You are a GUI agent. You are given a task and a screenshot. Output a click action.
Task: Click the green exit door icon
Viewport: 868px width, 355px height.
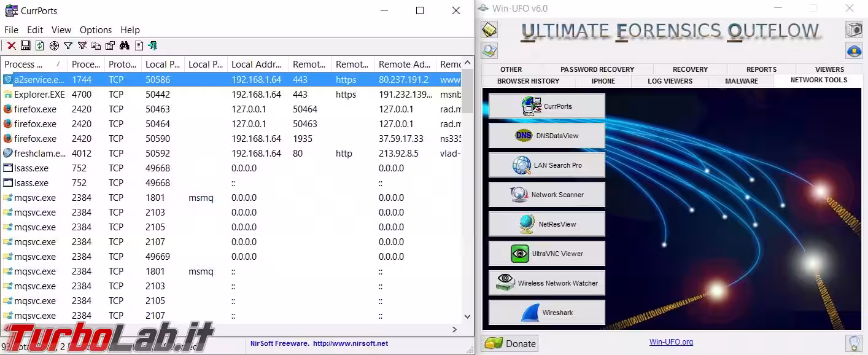(152, 45)
